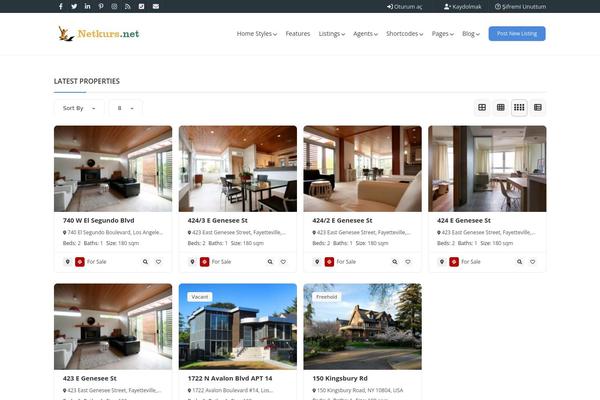Click the 424/3 E Genesee St title
The height and width of the screenshot is (400, 600).
coord(217,220)
